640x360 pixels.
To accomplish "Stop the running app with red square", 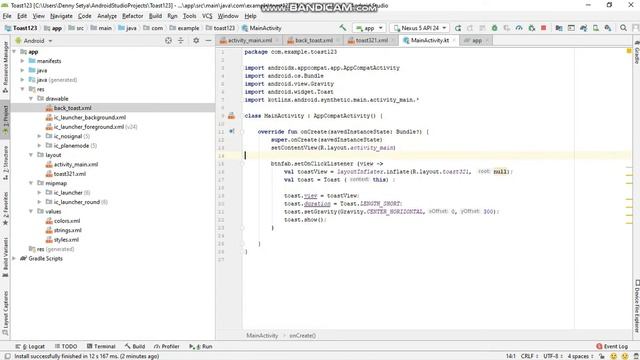I will 544,28.
